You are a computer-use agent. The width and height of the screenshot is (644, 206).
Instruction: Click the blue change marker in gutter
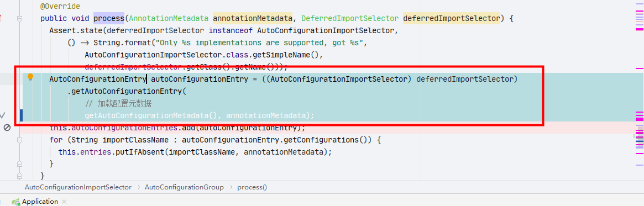(20, 115)
